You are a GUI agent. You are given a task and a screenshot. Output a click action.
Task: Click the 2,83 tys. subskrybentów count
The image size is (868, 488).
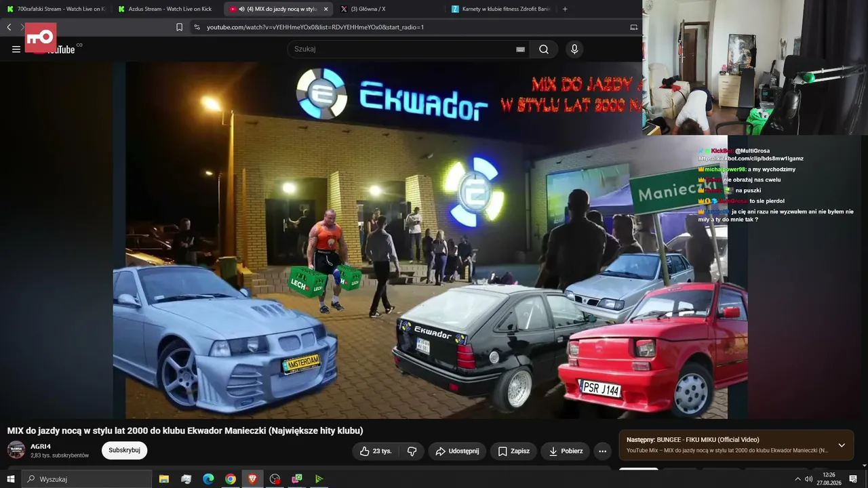60,455
